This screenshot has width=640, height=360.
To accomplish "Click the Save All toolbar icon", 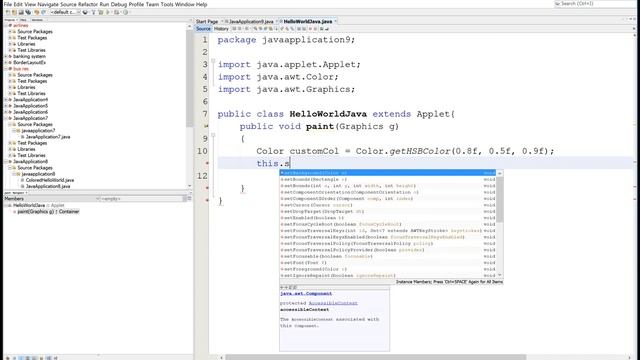I will tap(28, 12).
